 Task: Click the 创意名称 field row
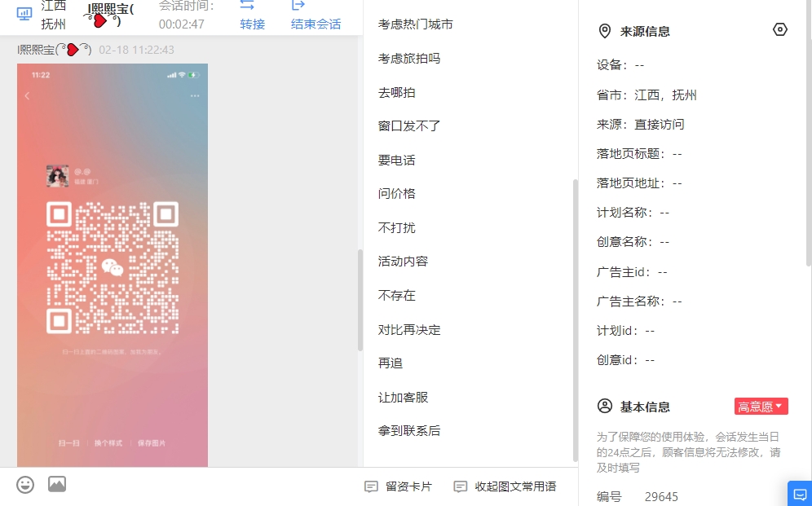pos(633,242)
